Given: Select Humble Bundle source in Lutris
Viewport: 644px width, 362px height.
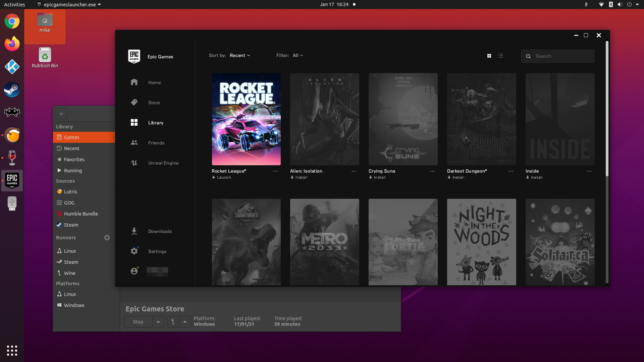Looking at the screenshot, I should 81,214.
